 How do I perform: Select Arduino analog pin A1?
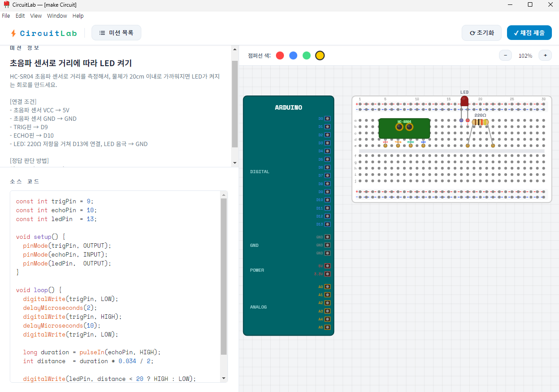(327, 294)
